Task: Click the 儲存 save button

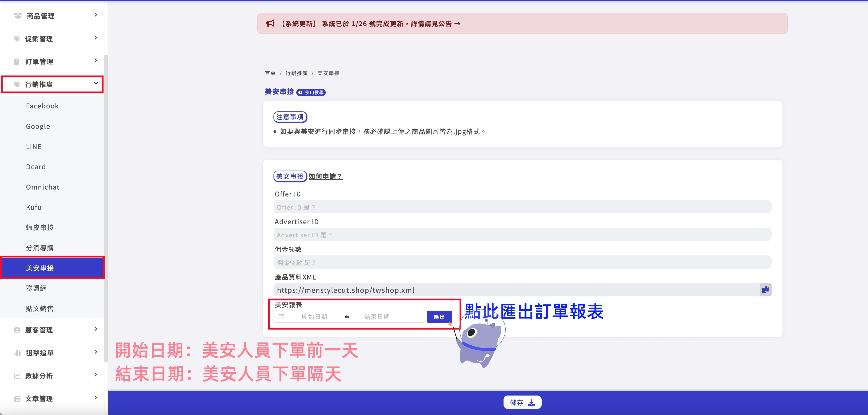Action: point(522,402)
